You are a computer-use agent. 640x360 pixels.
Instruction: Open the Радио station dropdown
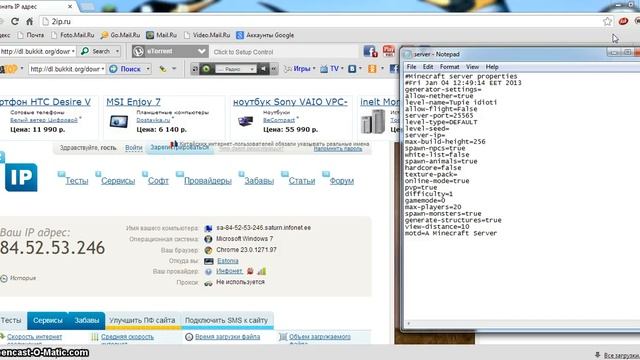pyautogui.click(x=235, y=69)
